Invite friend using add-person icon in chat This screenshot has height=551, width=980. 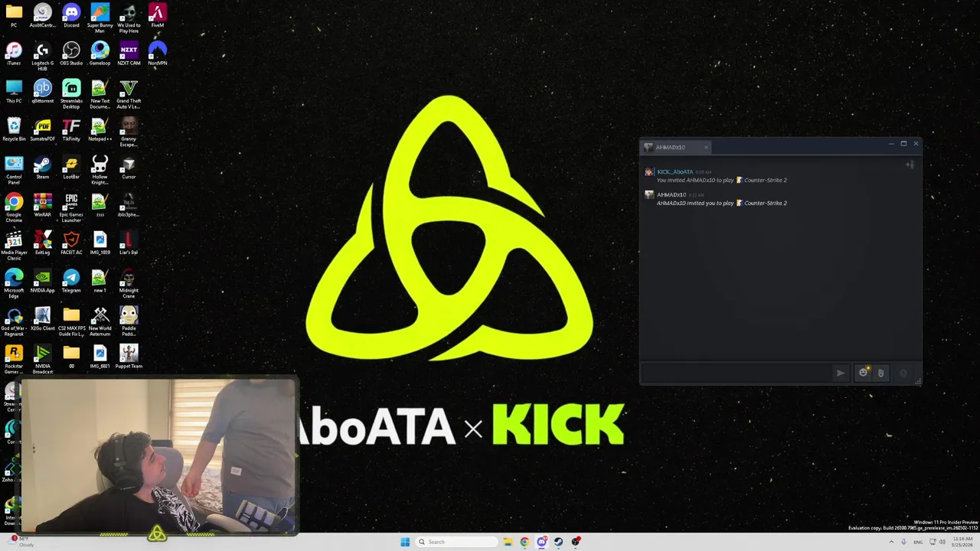[x=910, y=165]
